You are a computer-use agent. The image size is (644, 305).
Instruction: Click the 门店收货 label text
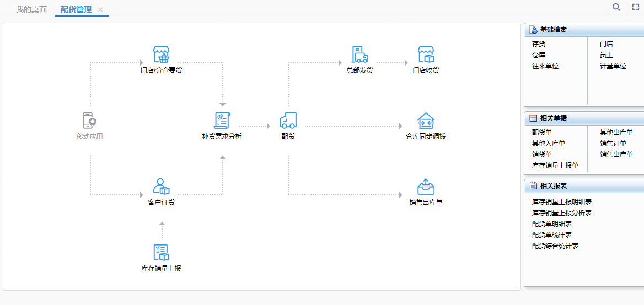point(426,70)
